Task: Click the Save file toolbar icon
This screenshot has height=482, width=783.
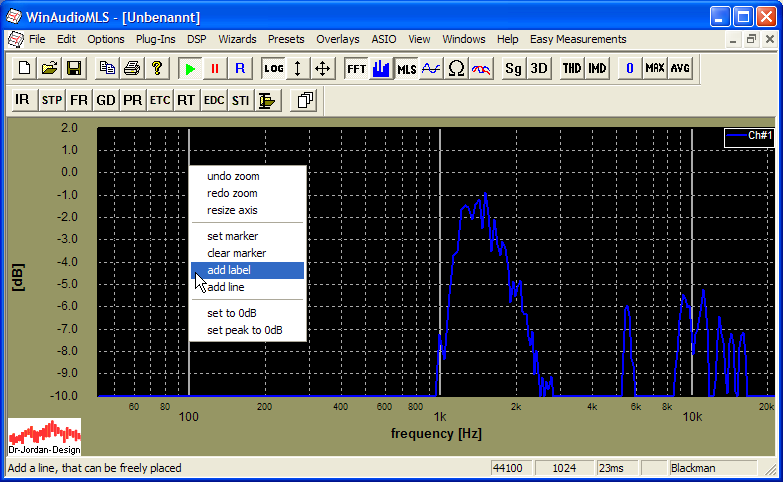Action: pos(73,68)
